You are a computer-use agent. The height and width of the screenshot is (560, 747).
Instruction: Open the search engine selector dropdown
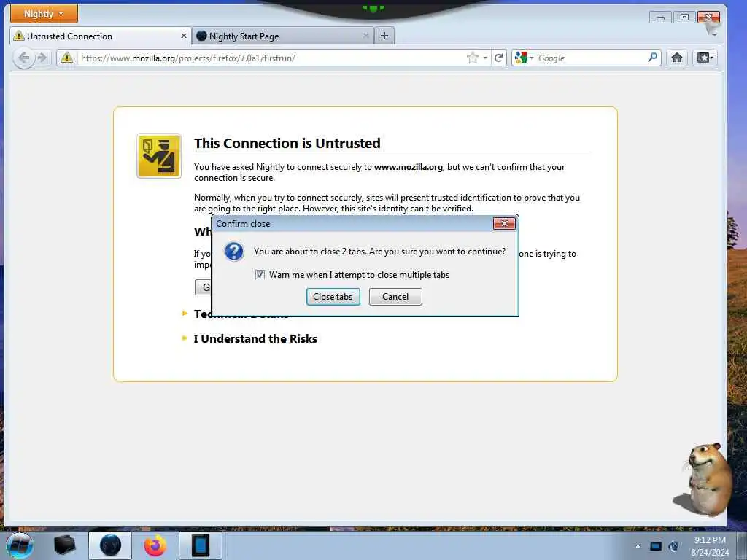tap(524, 58)
